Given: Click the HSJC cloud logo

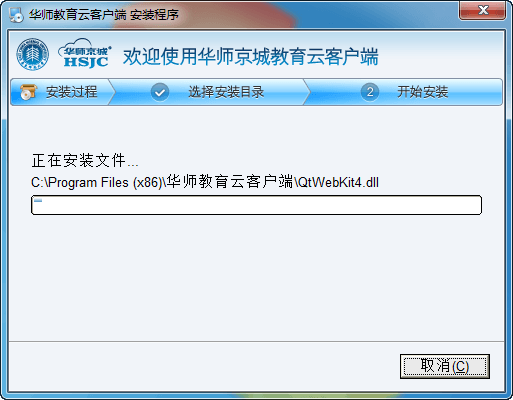Looking at the screenshot, I should point(85,54).
